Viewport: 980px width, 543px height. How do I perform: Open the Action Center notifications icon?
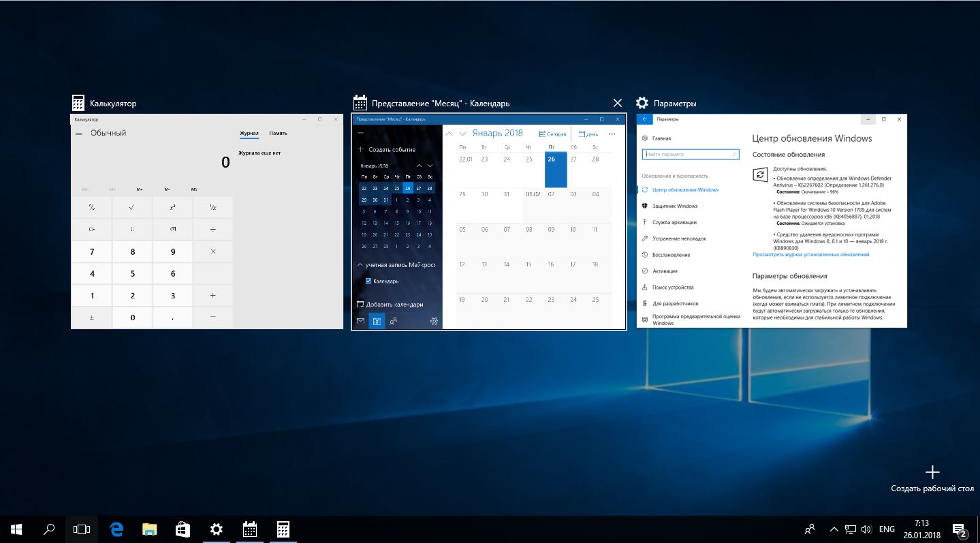point(960,529)
